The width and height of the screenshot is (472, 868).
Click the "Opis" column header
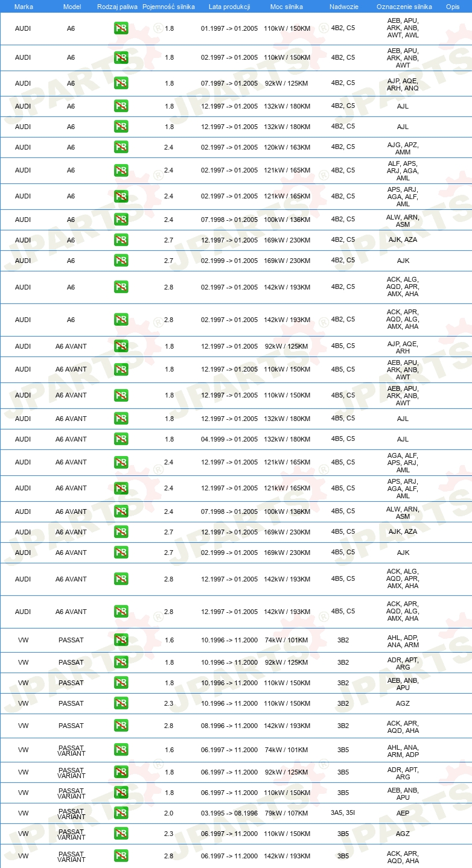click(x=452, y=7)
